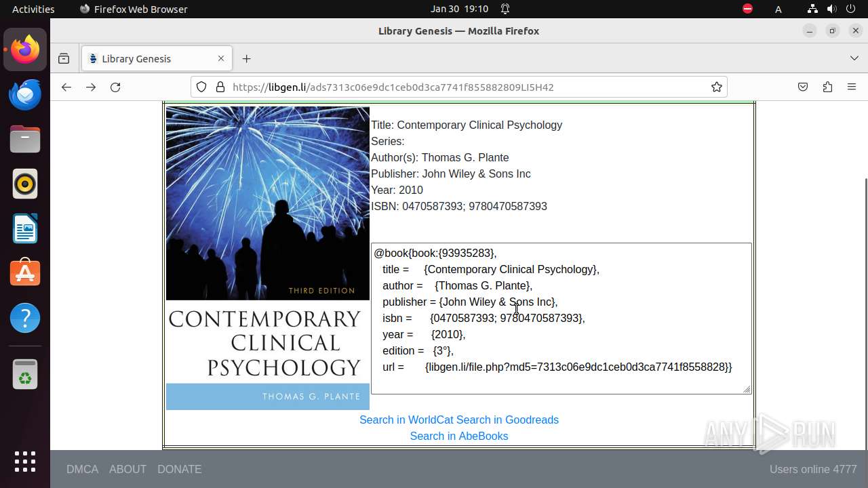The image size is (868, 488).
Task: Open the clock and calendar panel
Action: click(x=459, y=9)
